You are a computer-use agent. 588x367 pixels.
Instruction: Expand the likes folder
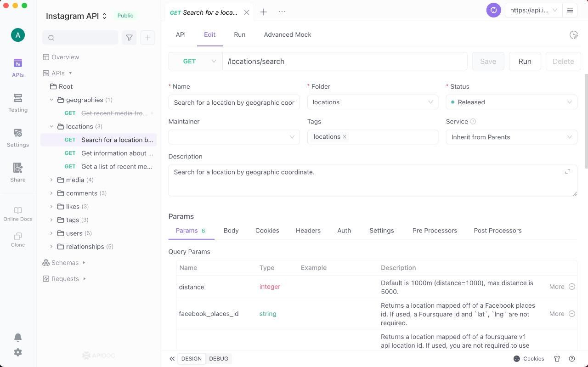pos(51,206)
